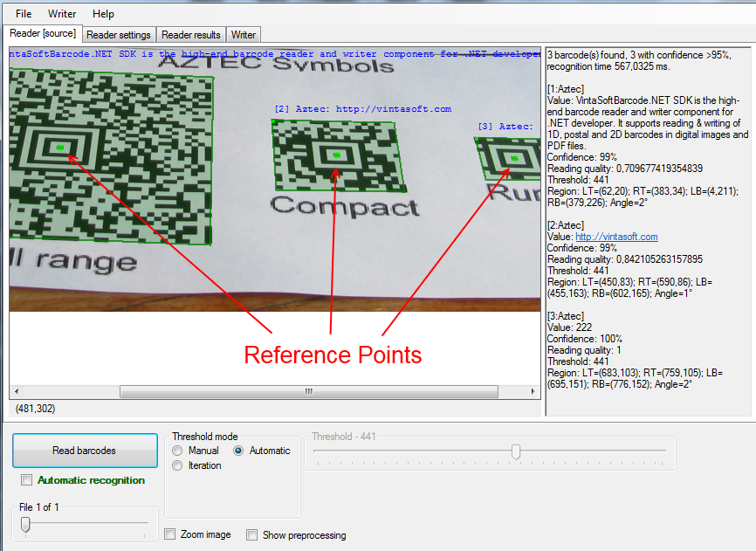
Task: Select the Manual threshold mode
Action: (x=177, y=451)
